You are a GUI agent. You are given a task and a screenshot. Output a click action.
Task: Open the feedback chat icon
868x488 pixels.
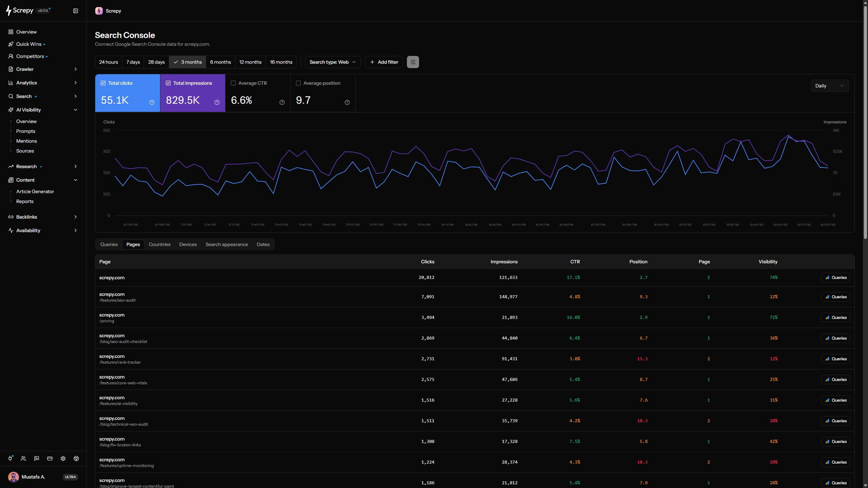37,459
